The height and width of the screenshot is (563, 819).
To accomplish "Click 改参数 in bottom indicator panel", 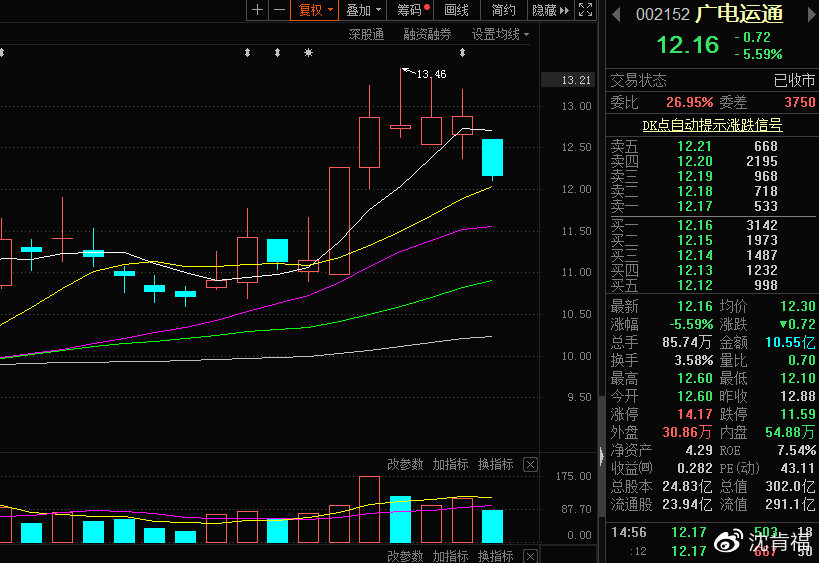I will coord(405,556).
